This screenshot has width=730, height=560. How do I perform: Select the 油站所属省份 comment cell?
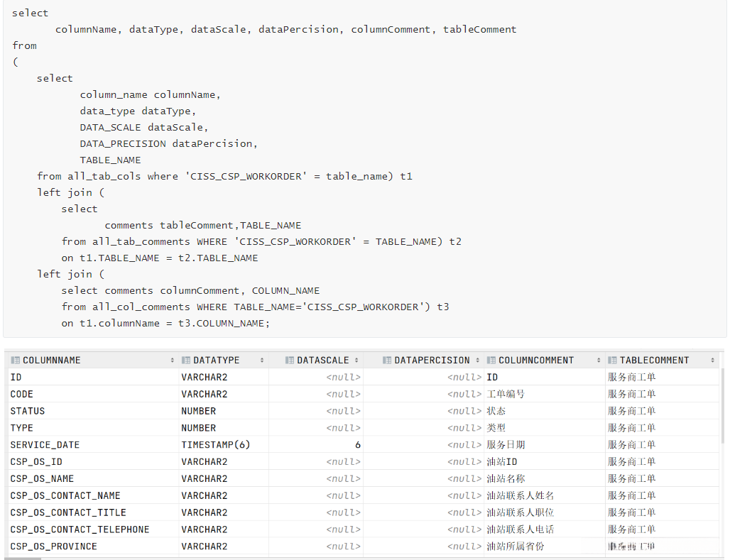545,547
